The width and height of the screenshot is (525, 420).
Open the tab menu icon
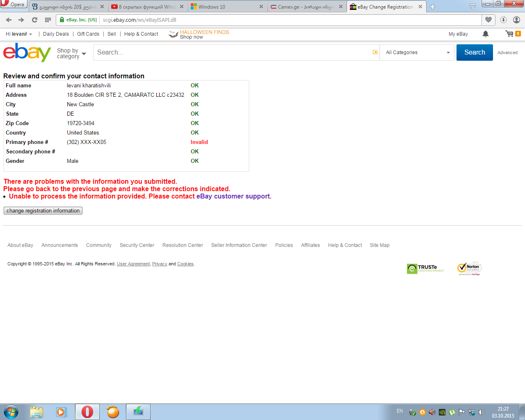tap(472, 7)
